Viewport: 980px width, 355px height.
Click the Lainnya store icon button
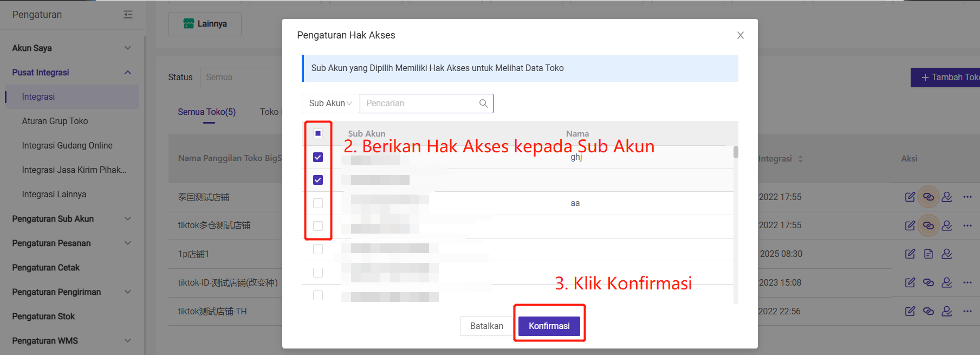[205, 24]
